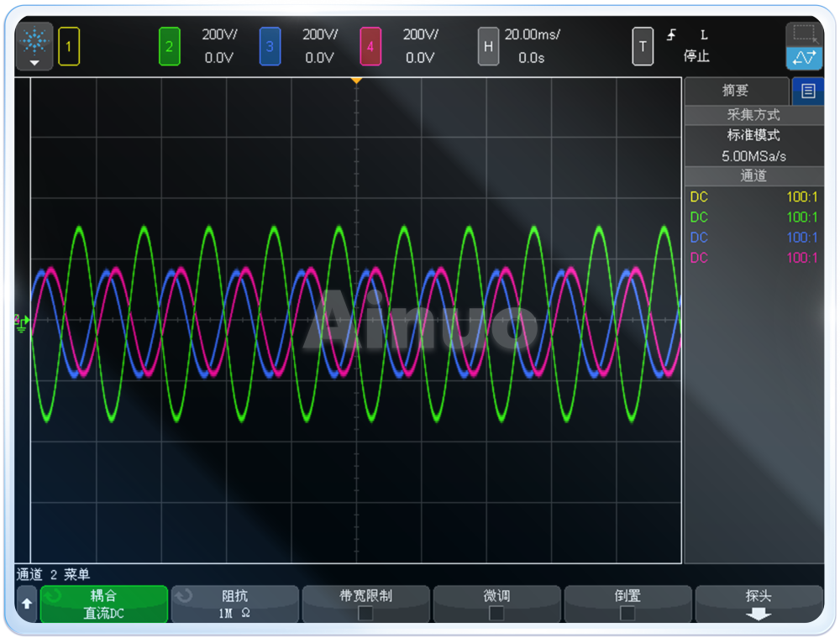Select the summary (摘要) tab

(x=736, y=91)
